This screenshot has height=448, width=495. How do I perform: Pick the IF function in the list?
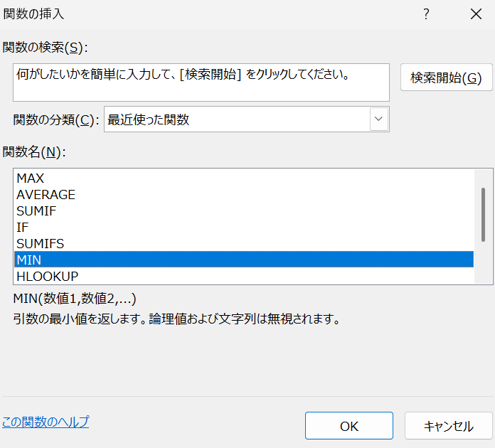coord(22,228)
